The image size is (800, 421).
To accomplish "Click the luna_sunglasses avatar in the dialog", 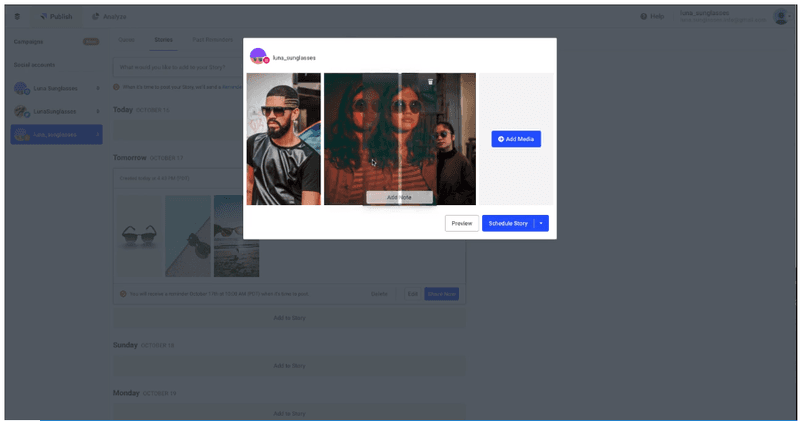I will 259,56.
